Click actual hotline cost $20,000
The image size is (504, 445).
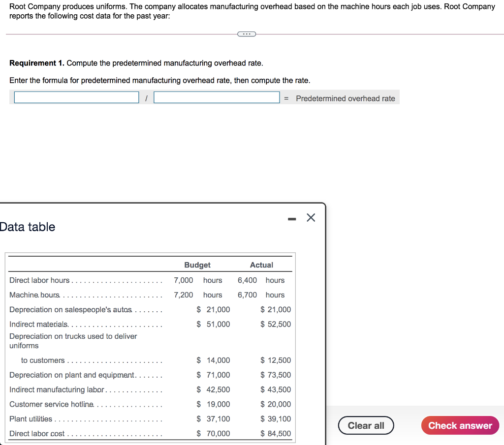276,404
